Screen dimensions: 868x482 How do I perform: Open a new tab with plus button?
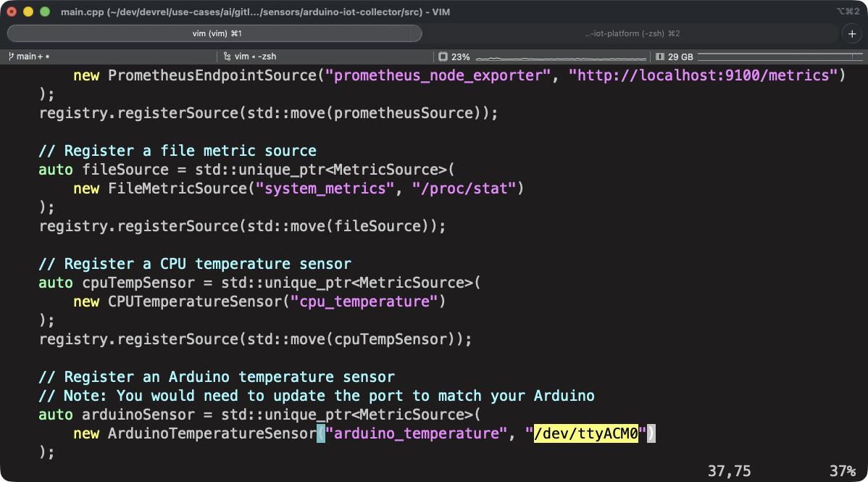[x=852, y=33]
